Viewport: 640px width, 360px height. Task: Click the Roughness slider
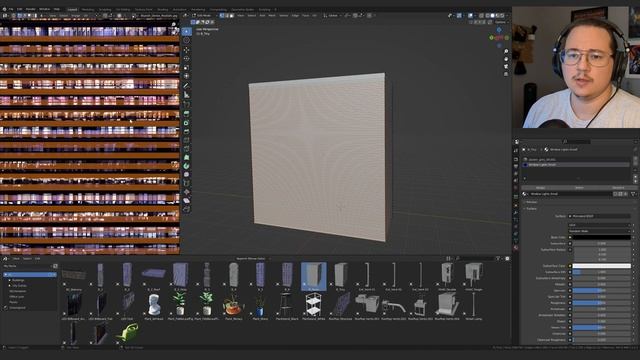click(602, 303)
